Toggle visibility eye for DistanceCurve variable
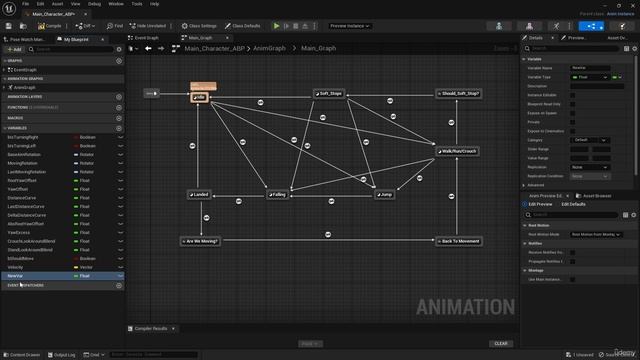The height and width of the screenshot is (360, 640). (120, 198)
